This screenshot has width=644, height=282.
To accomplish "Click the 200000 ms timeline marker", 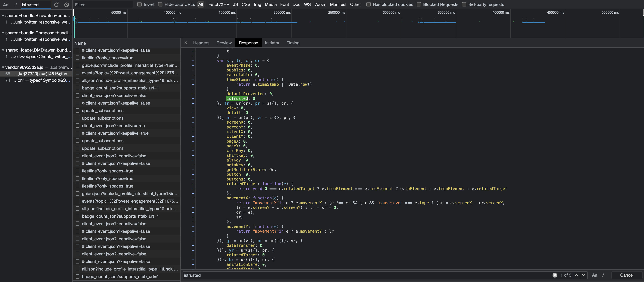I will (x=282, y=12).
